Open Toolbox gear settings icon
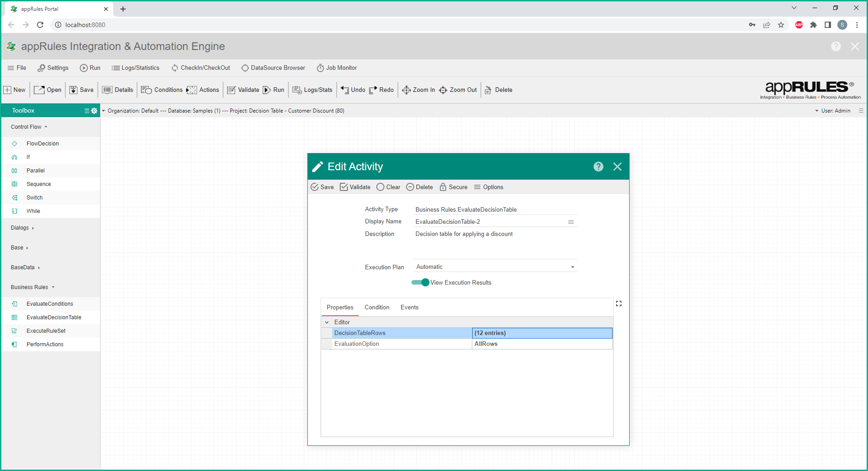 coord(94,111)
